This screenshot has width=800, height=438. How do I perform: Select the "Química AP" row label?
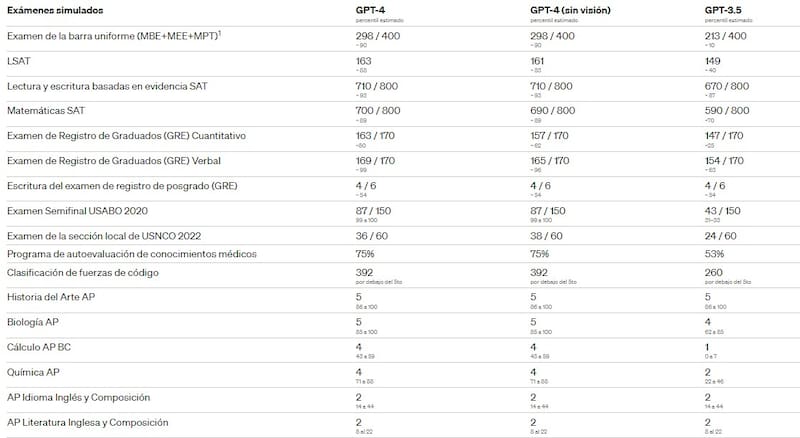(34, 373)
